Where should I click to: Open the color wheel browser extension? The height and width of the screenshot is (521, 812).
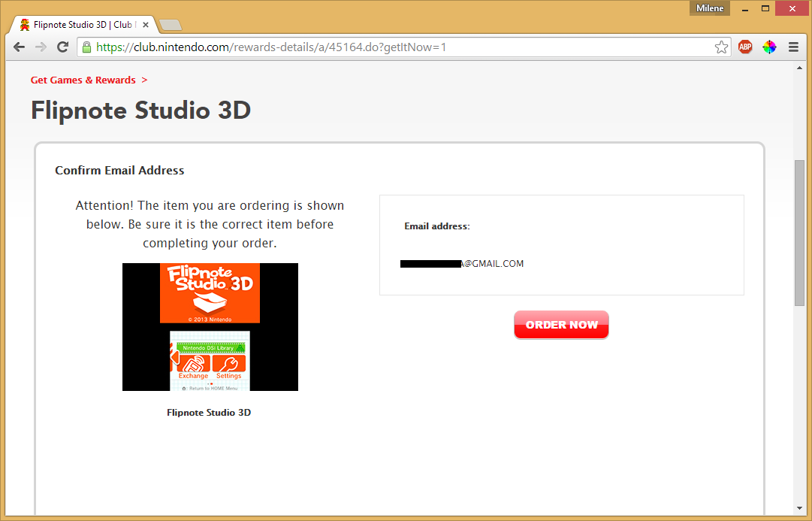pos(769,47)
